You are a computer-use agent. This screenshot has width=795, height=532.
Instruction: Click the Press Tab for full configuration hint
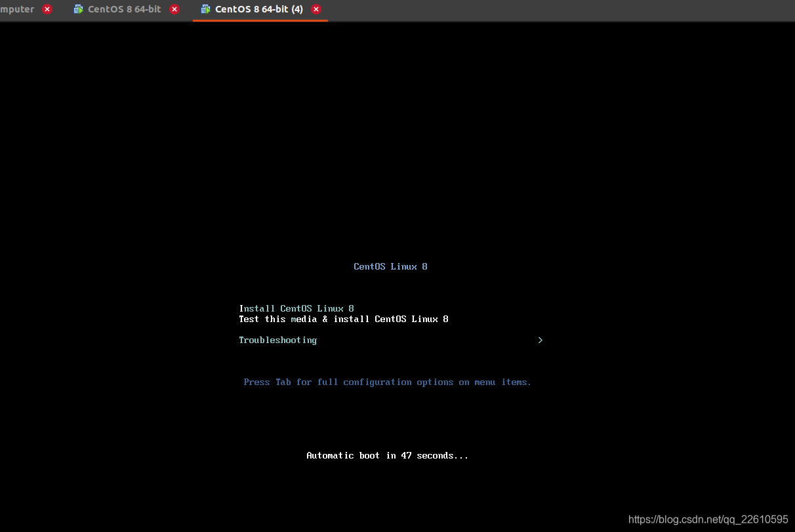(x=388, y=382)
